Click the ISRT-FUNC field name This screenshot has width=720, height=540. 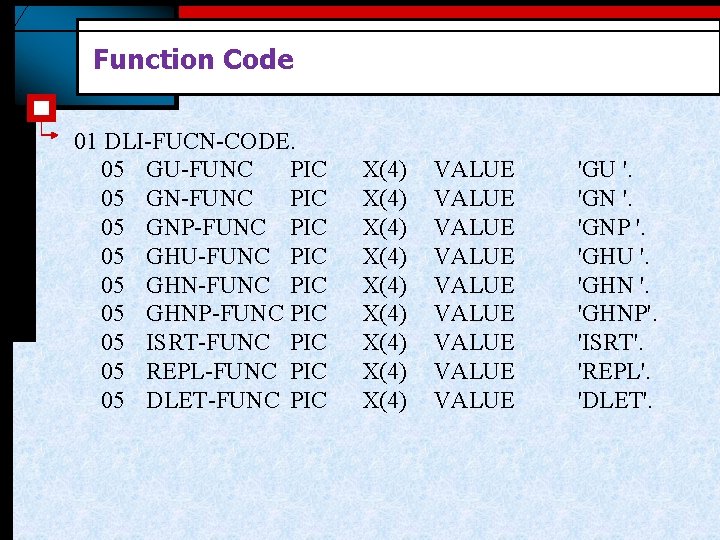tap(208, 343)
